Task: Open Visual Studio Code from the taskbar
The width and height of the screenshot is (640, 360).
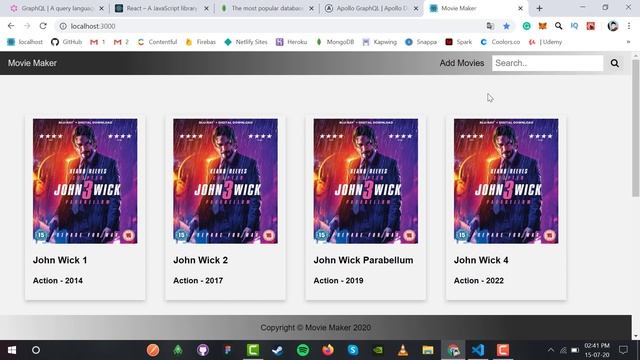Action: (x=478, y=350)
